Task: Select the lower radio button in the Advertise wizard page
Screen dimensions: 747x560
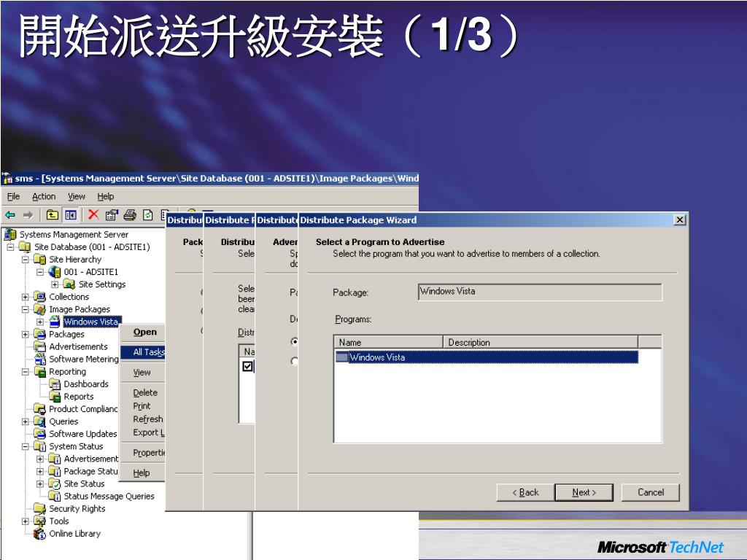Action: click(295, 362)
